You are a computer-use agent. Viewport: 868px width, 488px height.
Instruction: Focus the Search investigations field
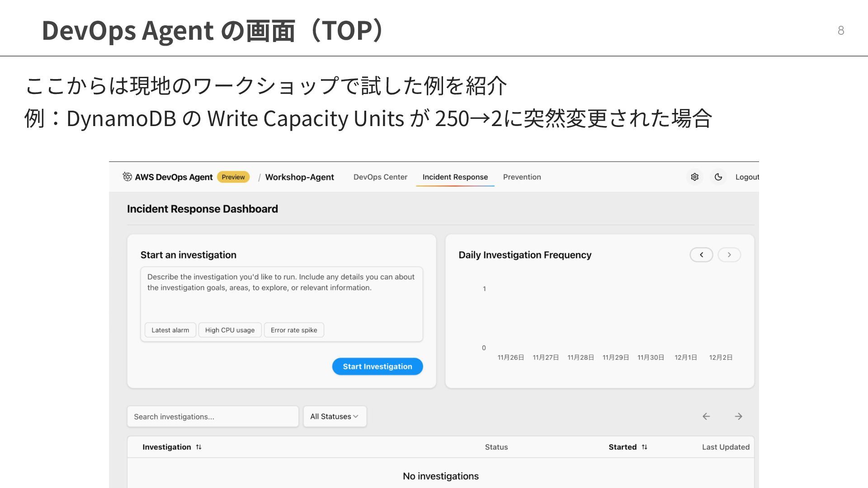pyautogui.click(x=212, y=417)
